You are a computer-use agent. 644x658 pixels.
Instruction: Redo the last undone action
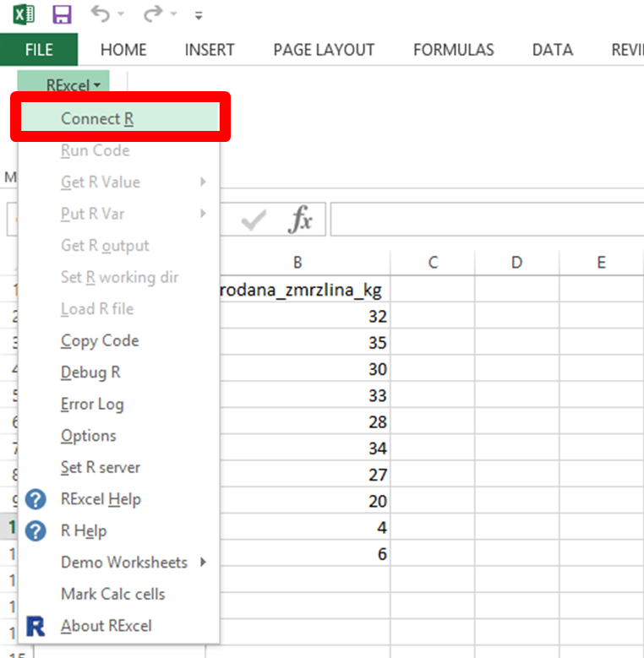click(152, 14)
